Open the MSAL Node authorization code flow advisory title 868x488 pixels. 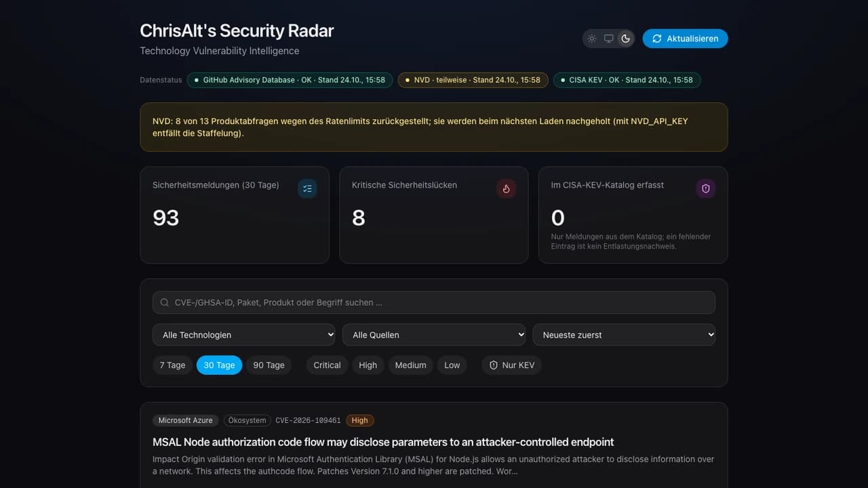point(383,442)
